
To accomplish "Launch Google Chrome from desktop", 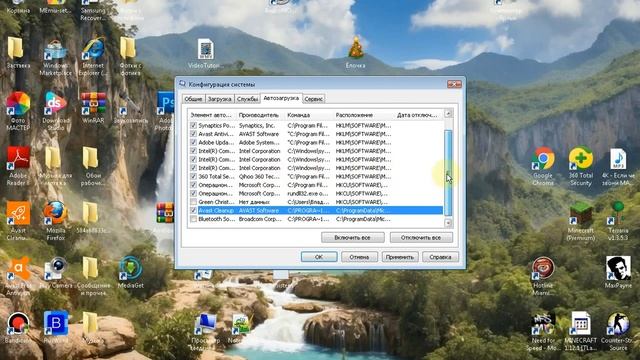I will pos(543,166).
